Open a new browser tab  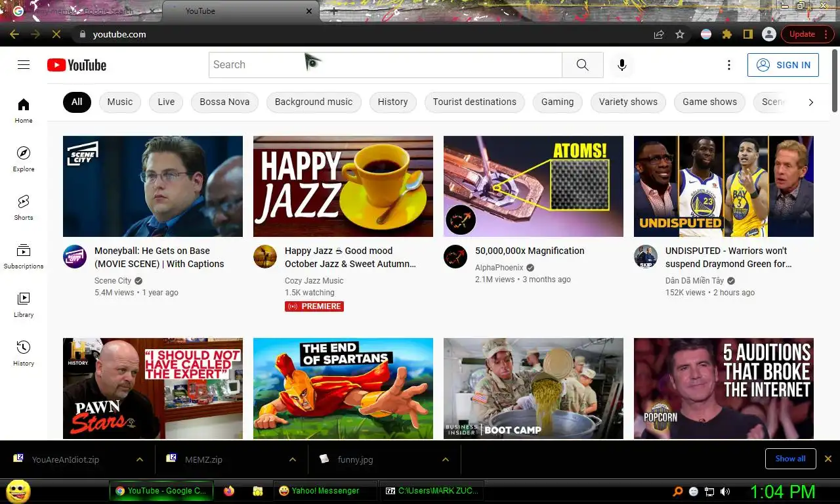(x=333, y=11)
